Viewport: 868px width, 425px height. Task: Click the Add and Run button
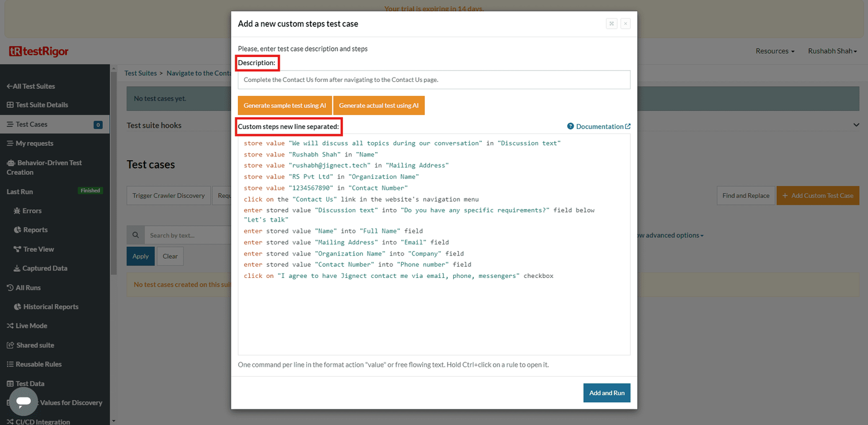coord(607,393)
